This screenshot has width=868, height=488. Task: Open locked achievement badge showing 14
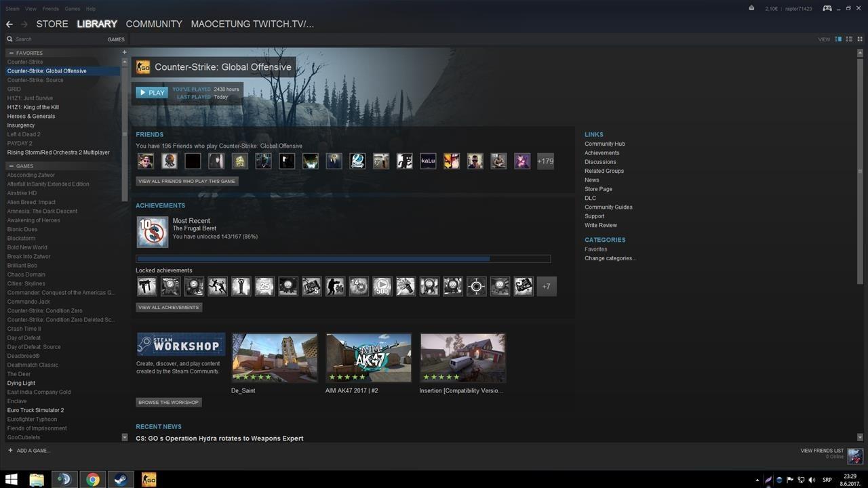pos(358,287)
